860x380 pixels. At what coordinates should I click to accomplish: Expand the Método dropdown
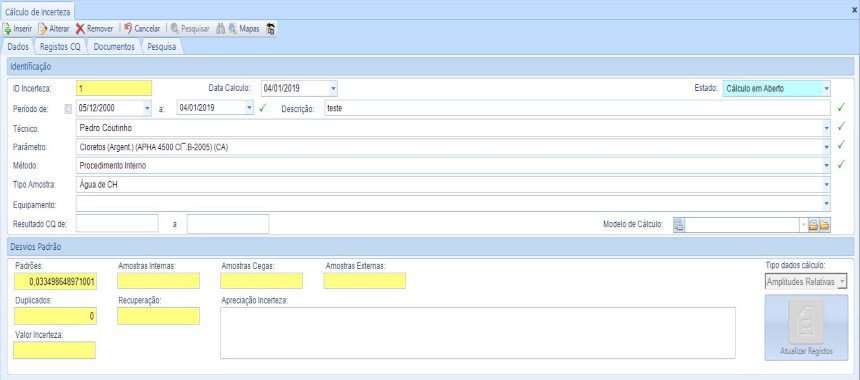point(827,166)
